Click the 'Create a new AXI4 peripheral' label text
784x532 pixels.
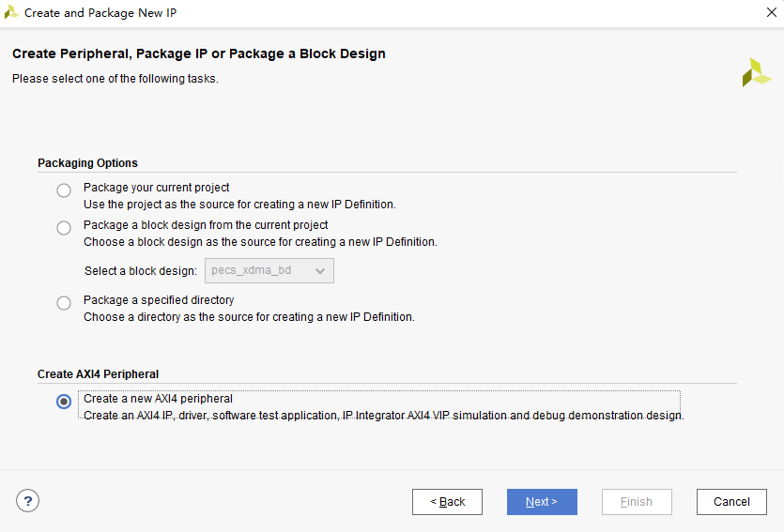pos(158,399)
